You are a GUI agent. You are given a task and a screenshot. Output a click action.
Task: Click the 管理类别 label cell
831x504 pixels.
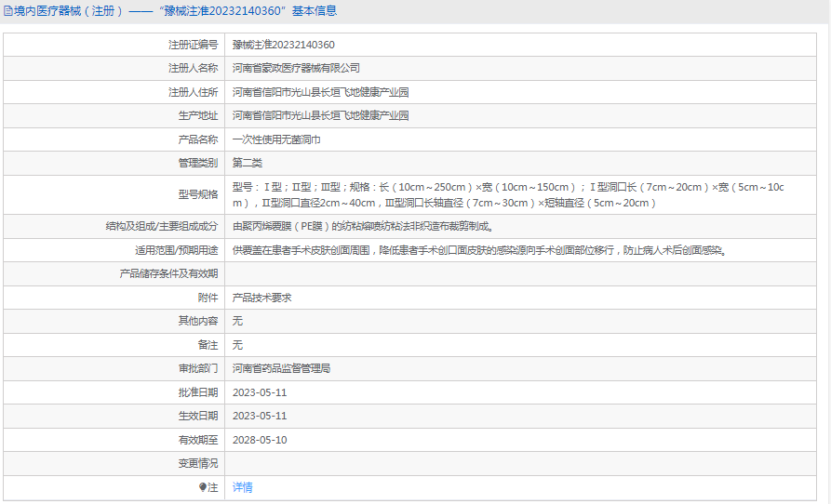(114, 163)
